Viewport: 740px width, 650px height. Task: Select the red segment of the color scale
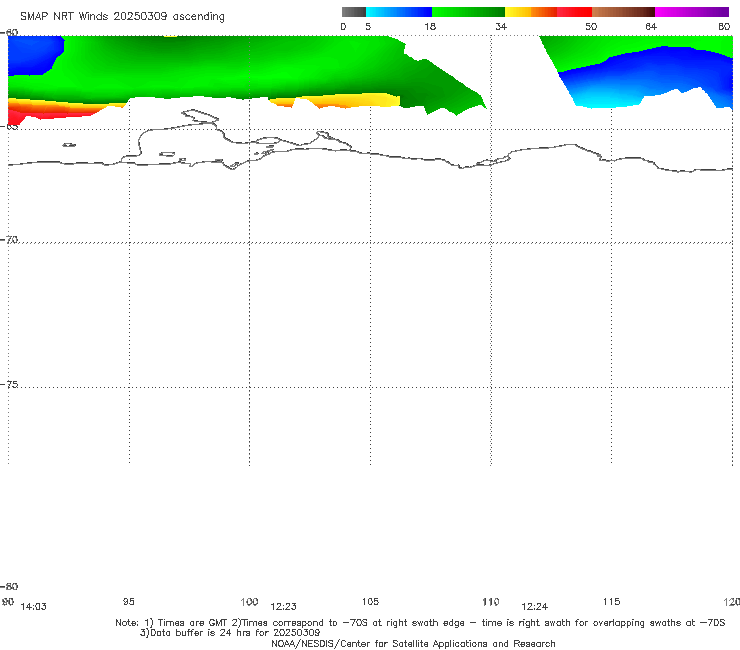[574, 12]
